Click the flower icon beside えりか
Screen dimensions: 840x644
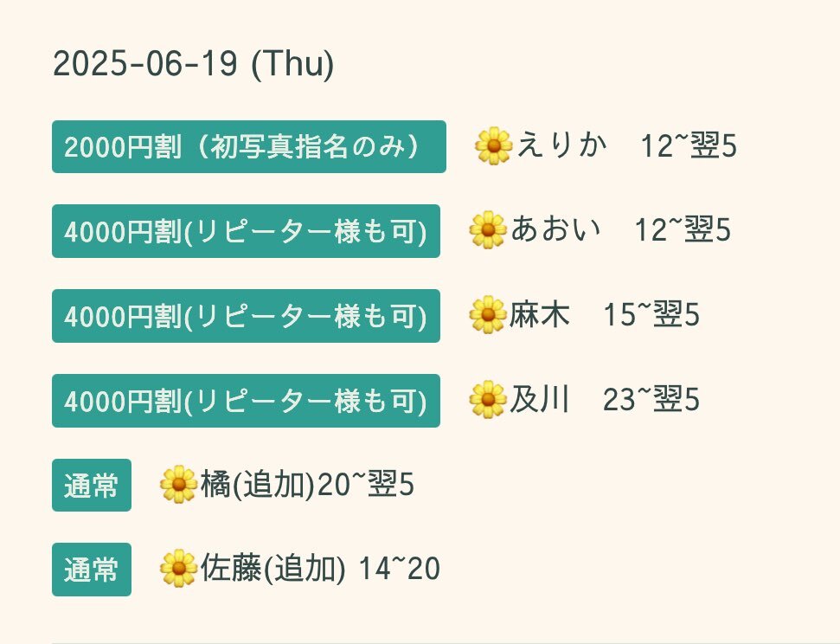(493, 145)
